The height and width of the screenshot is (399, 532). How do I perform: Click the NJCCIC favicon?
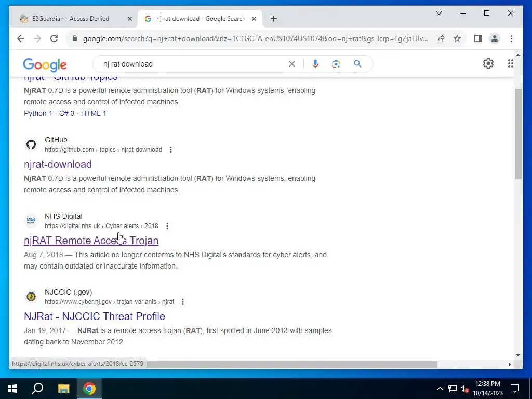click(x=31, y=297)
